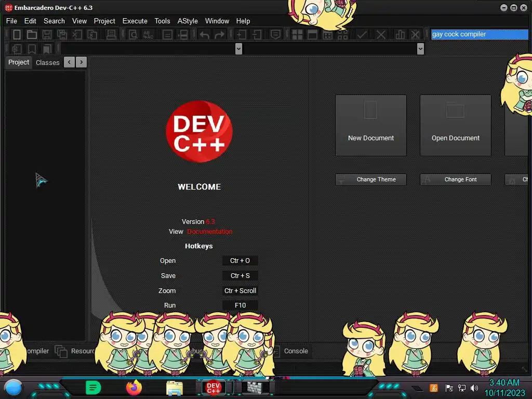Open File Explorer from the taskbar
This screenshot has width=532, height=399.
tap(175, 388)
